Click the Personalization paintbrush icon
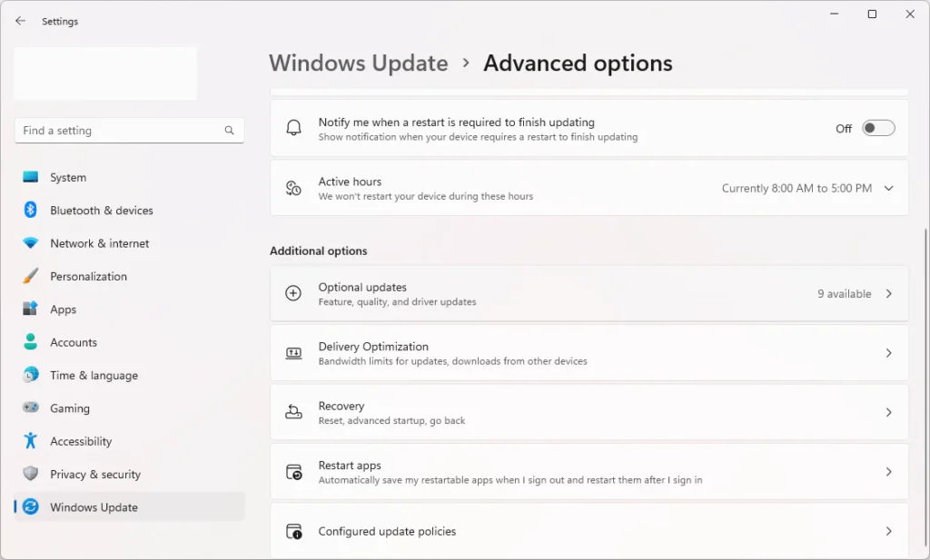Viewport: 930px width, 560px height. (x=30, y=276)
